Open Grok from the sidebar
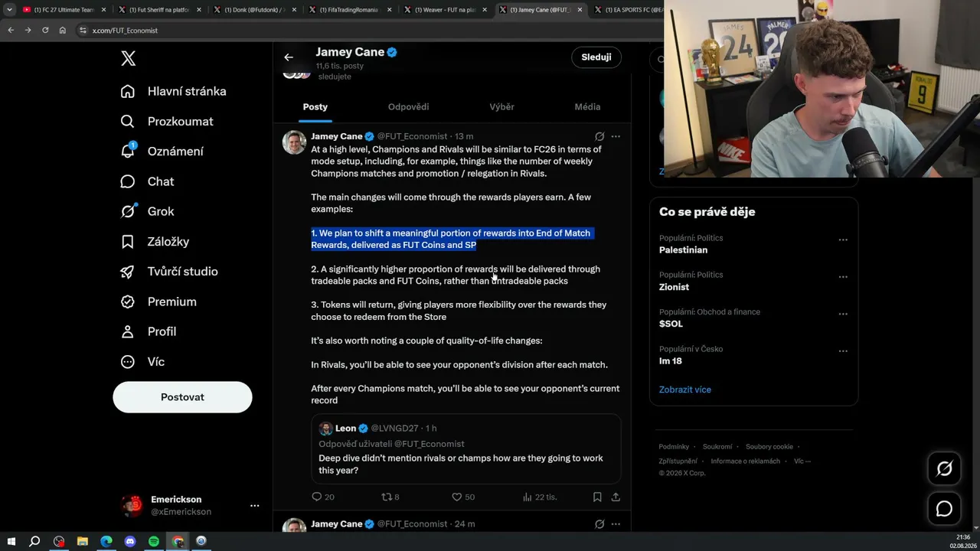 [147, 211]
